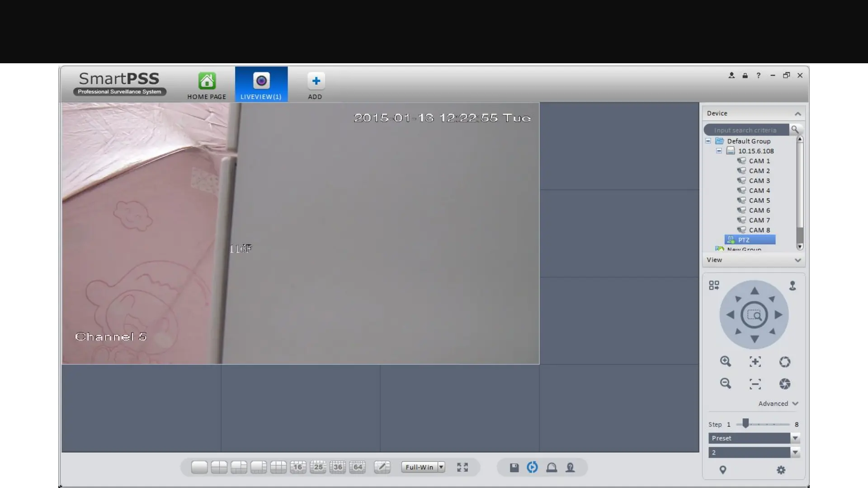
Task: Collapse the Device panel
Action: pos(797,113)
